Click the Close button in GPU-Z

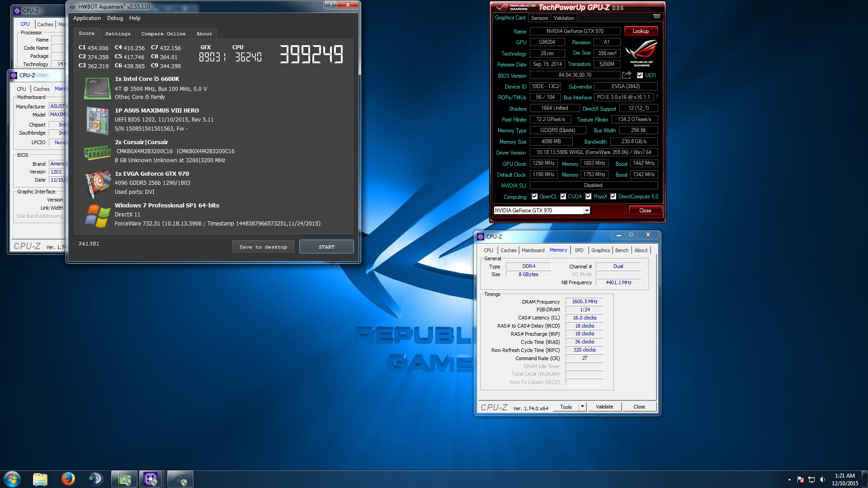645,211
